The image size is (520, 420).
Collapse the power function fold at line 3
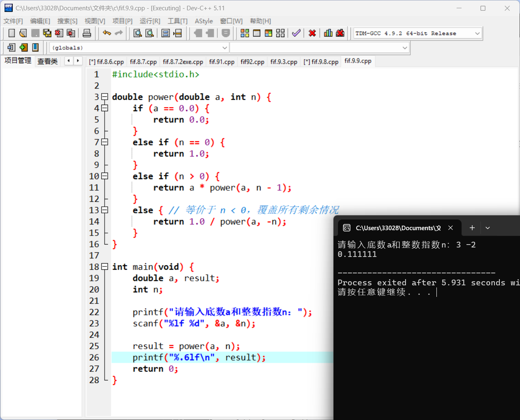105,97
